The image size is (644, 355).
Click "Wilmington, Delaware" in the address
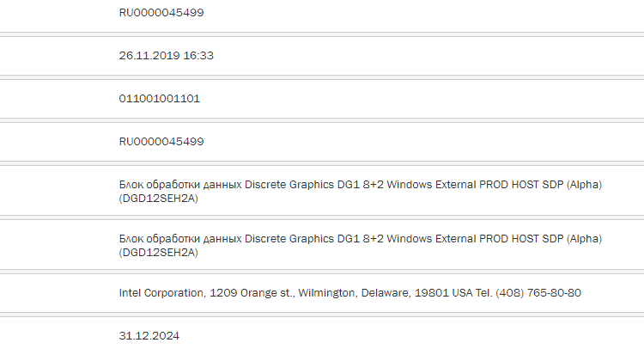[x=341, y=292]
